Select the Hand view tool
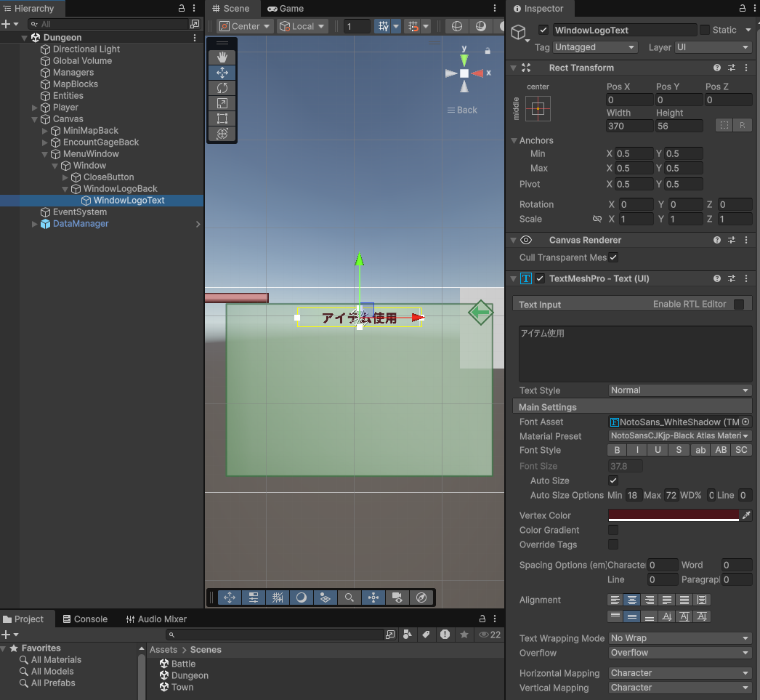This screenshot has height=700, width=760. pos(222,57)
